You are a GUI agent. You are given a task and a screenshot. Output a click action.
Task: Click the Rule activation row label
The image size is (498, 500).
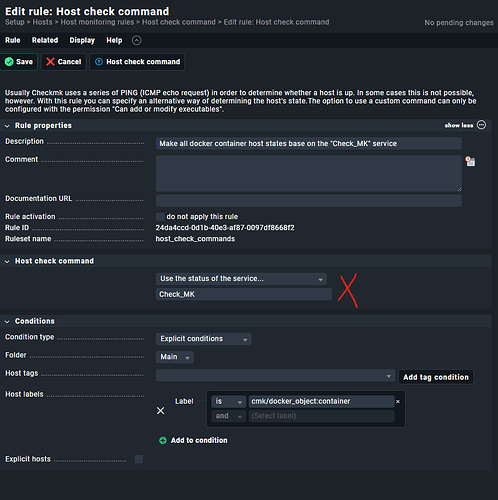pos(30,216)
